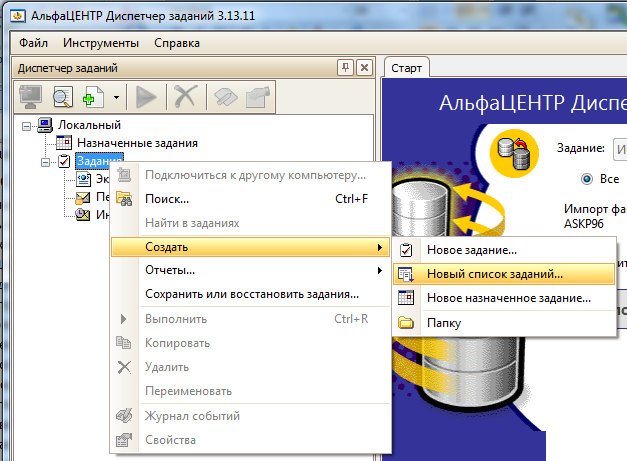The width and height of the screenshot is (627, 461).
Task: Open the Справка menu
Action: click(x=177, y=42)
